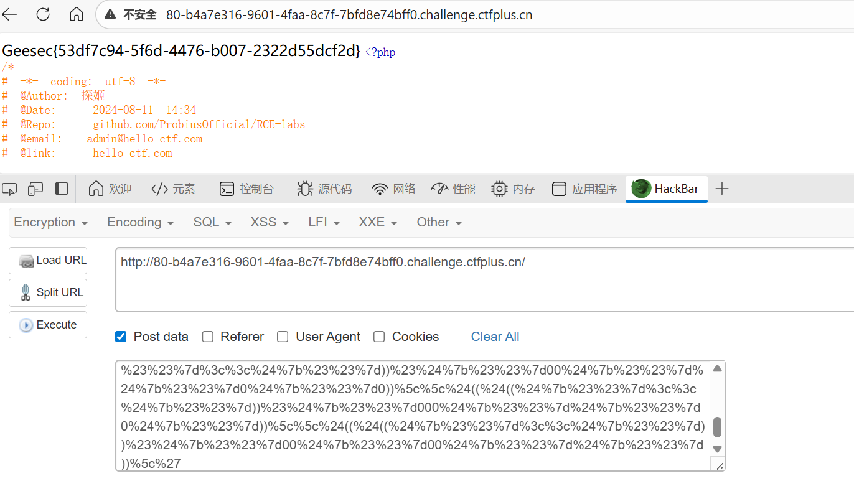Uncheck the Post data checkbox

pyautogui.click(x=121, y=337)
